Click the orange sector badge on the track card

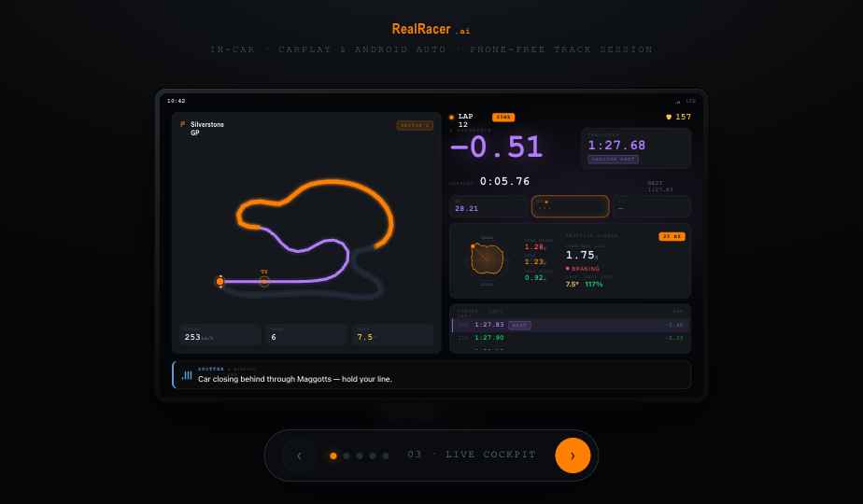click(x=415, y=125)
